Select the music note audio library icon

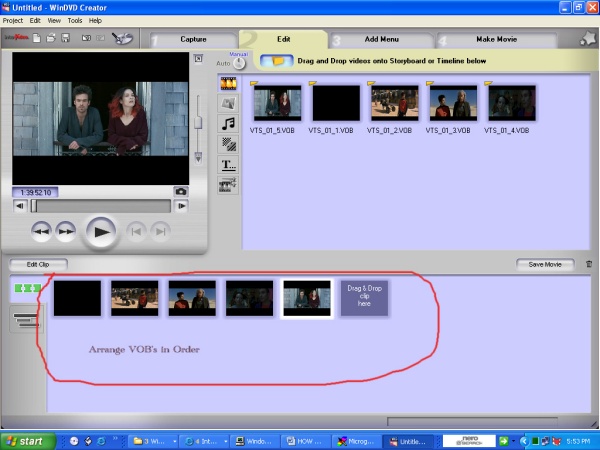pos(228,123)
